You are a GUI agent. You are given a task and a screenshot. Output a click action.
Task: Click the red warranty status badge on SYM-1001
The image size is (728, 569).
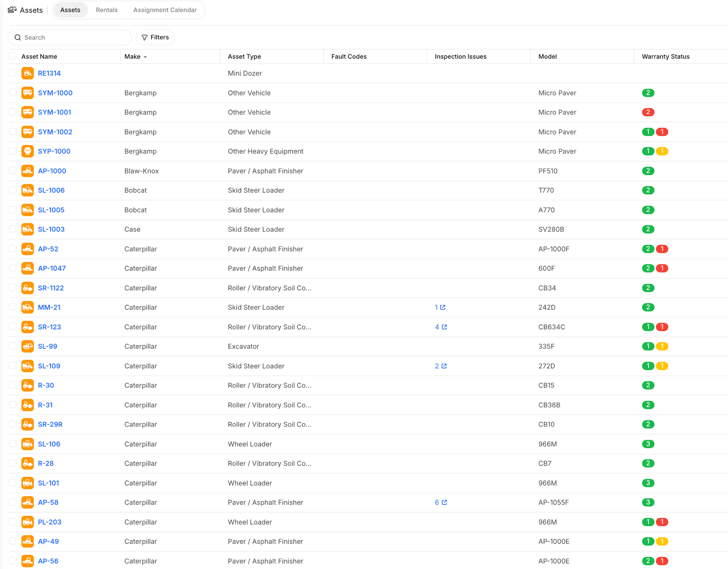pyautogui.click(x=648, y=112)
